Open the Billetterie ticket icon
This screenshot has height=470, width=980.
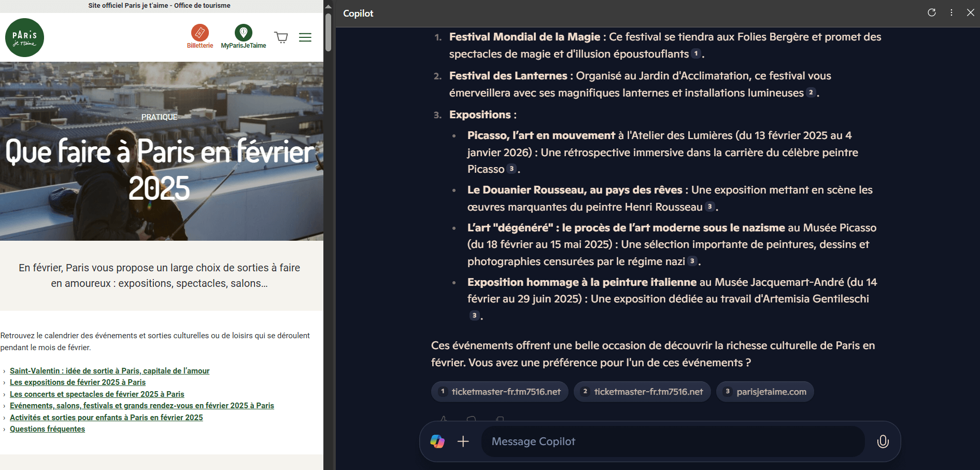[200, 36]
